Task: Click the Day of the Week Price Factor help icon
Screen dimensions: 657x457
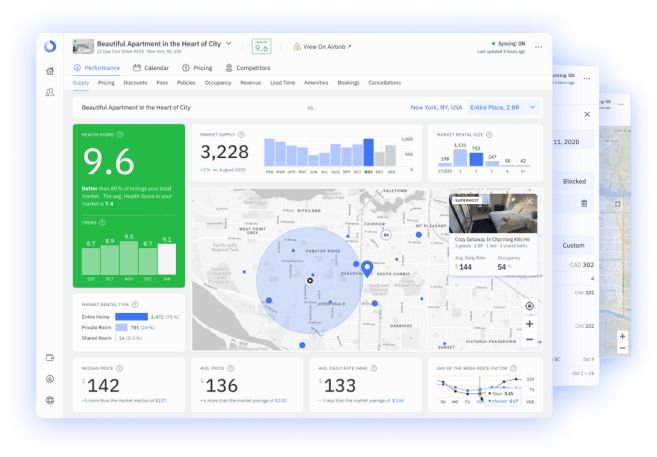Action: (513, 368)
